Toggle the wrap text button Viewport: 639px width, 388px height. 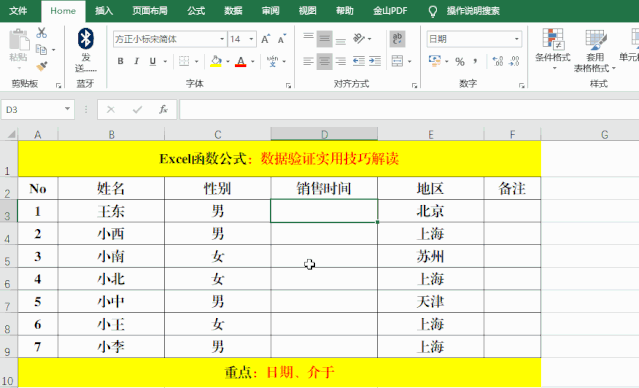click(x=397, y=39)
